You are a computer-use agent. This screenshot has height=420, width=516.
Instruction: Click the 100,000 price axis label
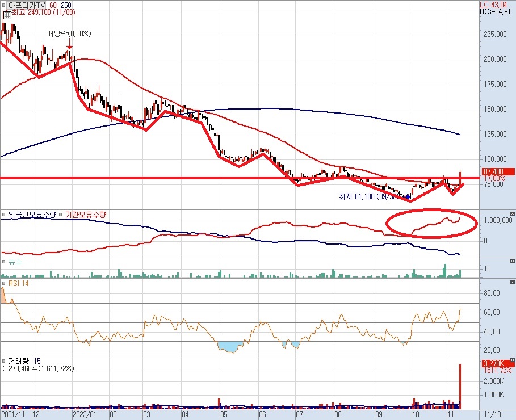click(495, 159)
